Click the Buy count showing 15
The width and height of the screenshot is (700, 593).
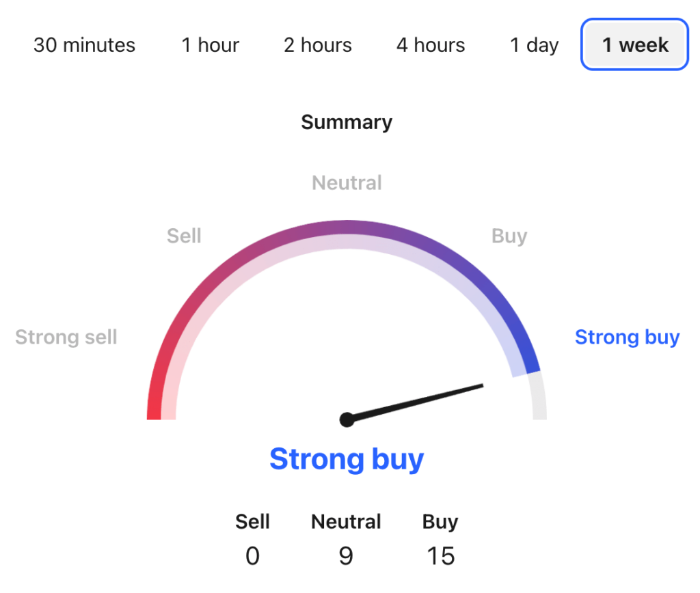pos(440,556)
